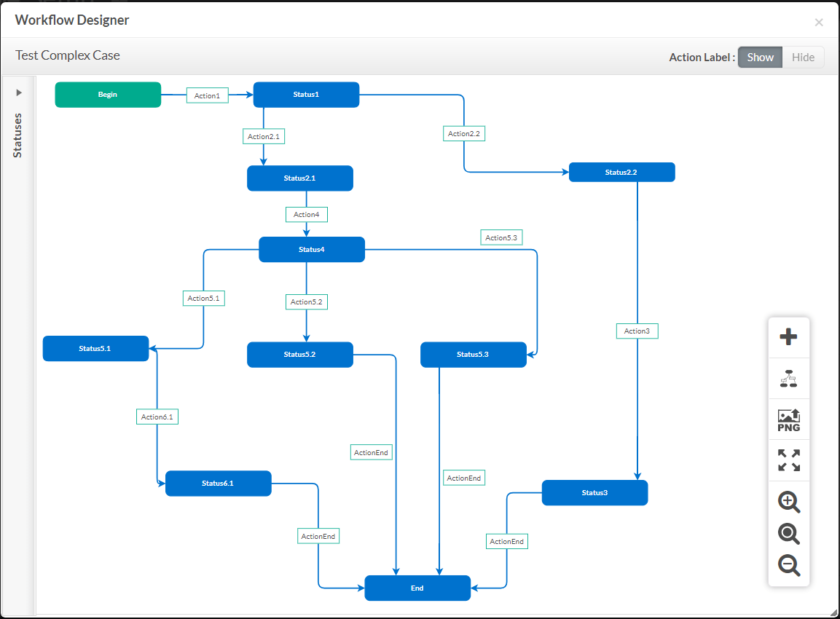Zoom out with the magnifier minus icon
The image size is (840, 619).
tap(789, 565)
